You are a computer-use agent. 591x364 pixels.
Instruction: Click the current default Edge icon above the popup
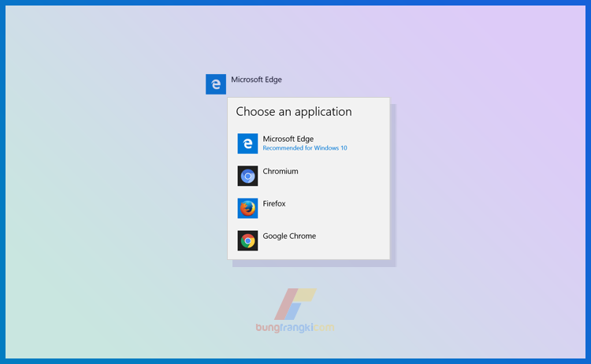(216, 84)
